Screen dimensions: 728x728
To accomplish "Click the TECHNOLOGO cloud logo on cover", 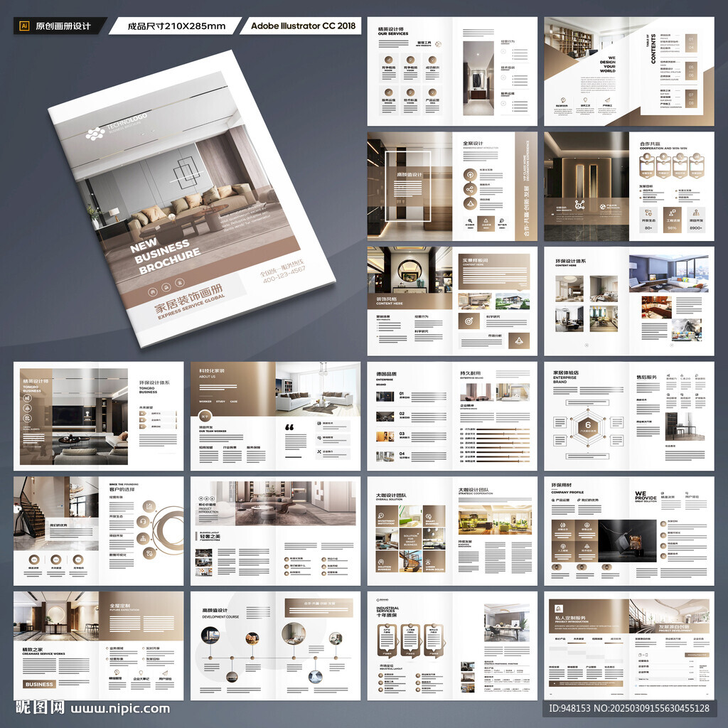I will click(x=95, y=134).
